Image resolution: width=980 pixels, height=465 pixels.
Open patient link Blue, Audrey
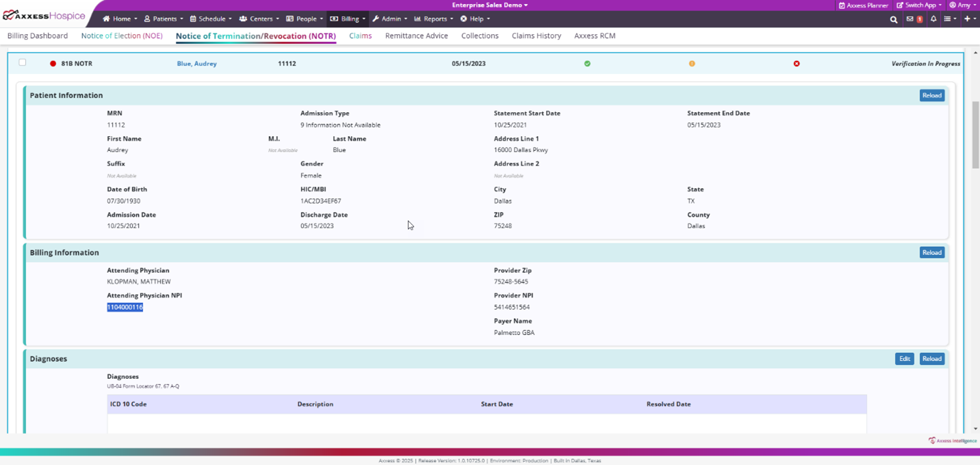coord(196,64)
